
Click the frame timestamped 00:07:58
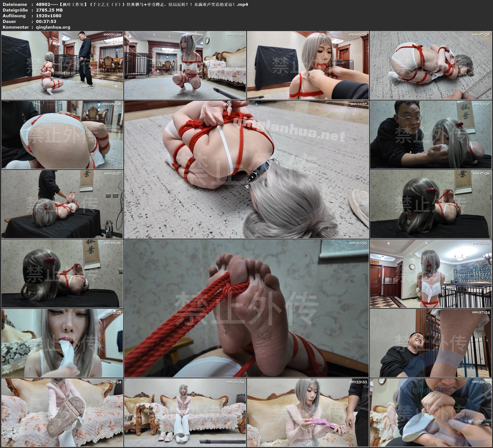click(x=431, y=65)
